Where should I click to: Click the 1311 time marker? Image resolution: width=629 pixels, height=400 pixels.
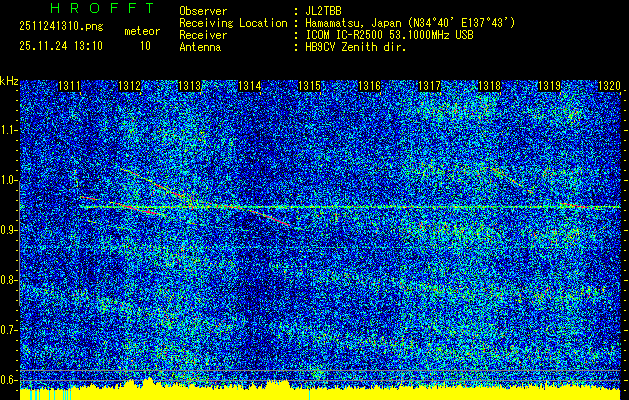(x=70, y=87)
